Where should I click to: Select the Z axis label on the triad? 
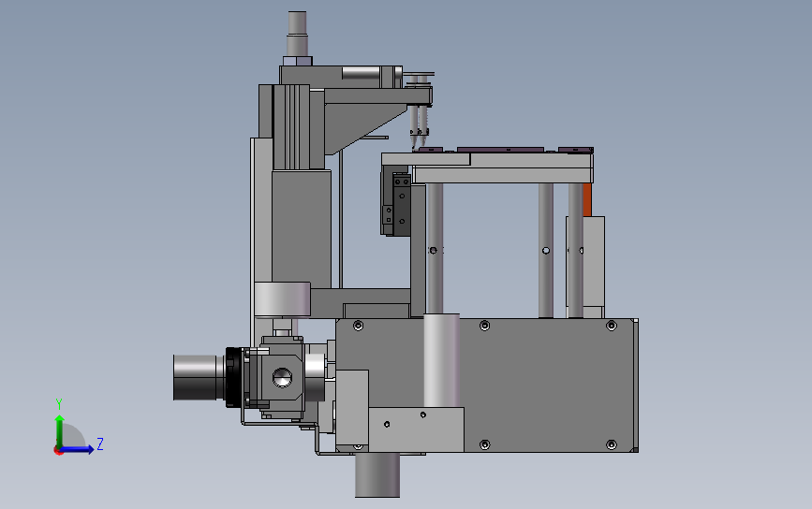100,444
